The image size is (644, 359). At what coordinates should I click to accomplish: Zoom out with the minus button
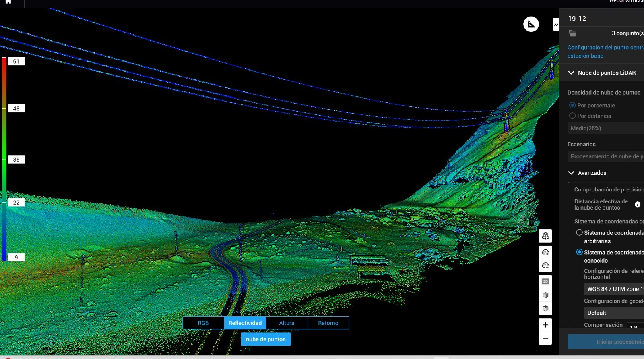coord(545,338)
